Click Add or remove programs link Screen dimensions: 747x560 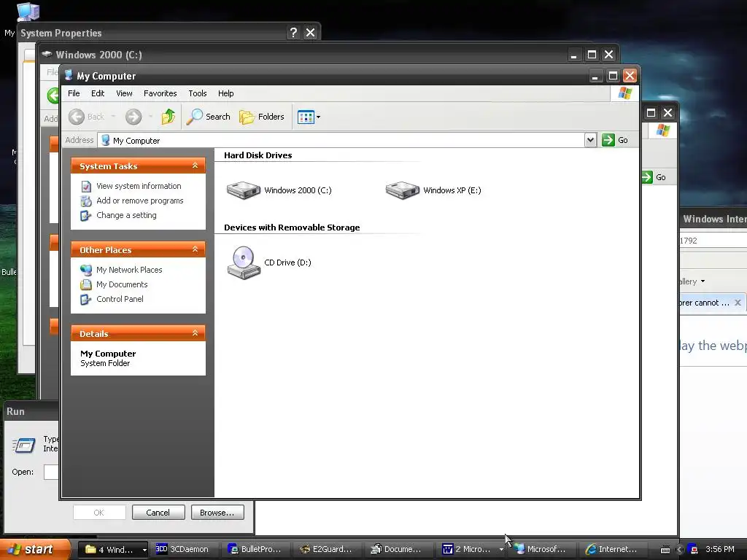(x=139, y=201)
